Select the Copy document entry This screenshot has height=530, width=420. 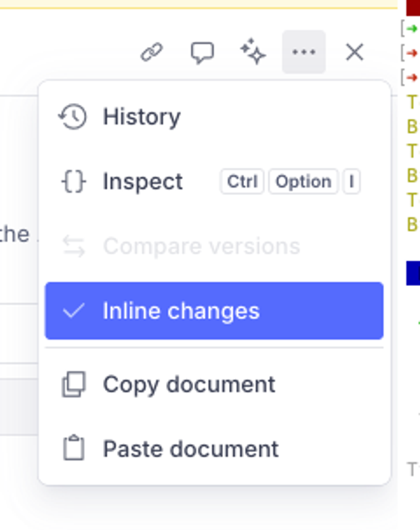coord(187,384)
